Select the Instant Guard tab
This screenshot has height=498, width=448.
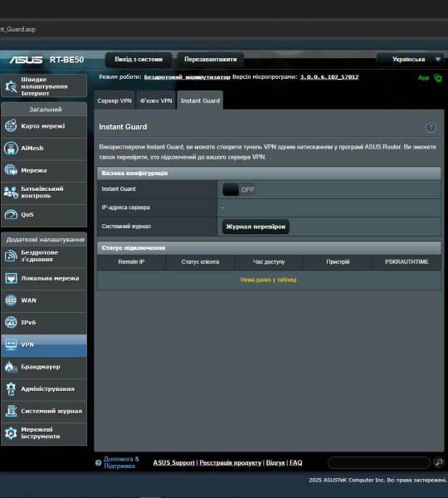coord(200,100)
